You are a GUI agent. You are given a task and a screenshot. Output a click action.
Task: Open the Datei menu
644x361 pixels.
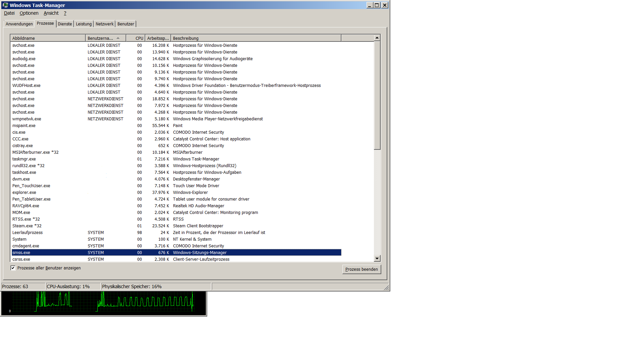[9, 13]
